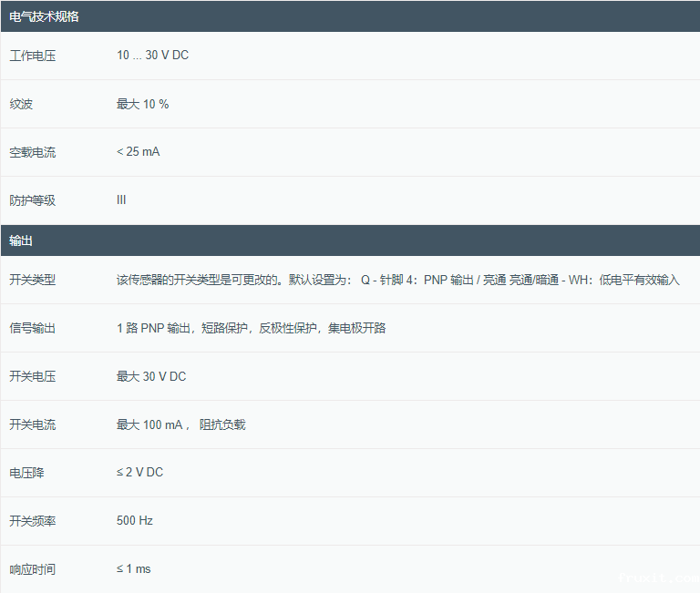The image size is (700, 593).
Task: Select the 纹波 row label
Action: pyautogui.click(x=21, y=104)
